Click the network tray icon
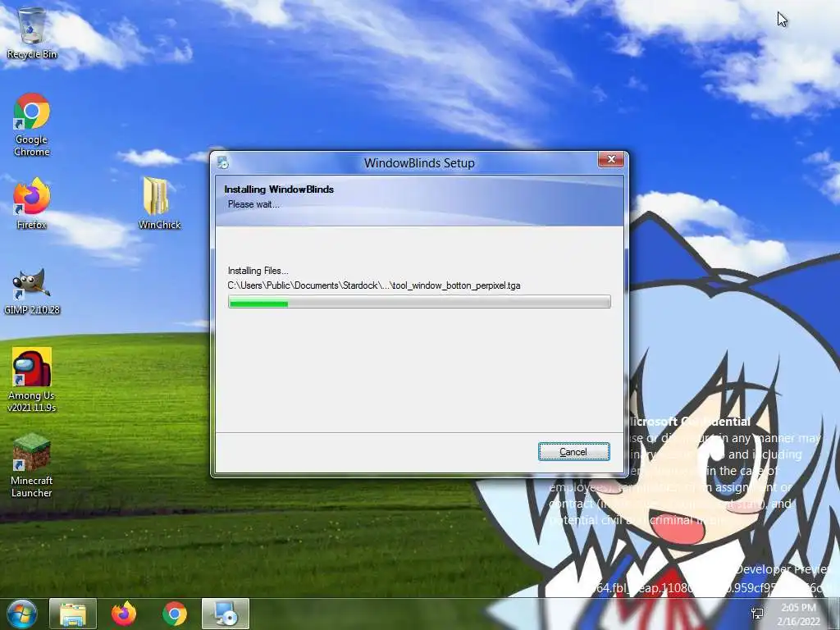 (757, 614)
